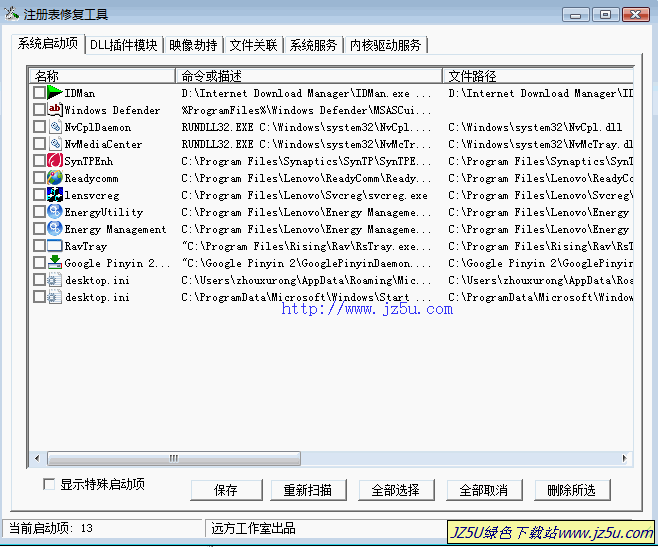658x547 pixels.
Task: Click the desktop.ini icon in ProgramData row
Action: point(55,297)
